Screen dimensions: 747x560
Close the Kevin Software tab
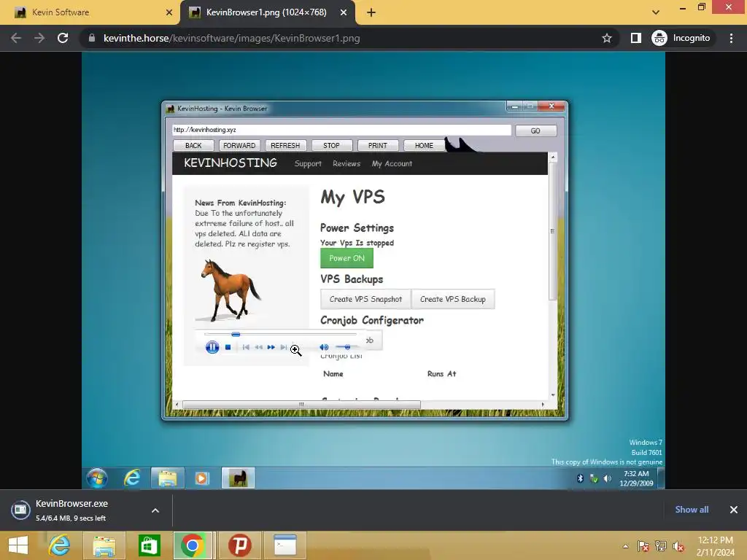[169, 12]
